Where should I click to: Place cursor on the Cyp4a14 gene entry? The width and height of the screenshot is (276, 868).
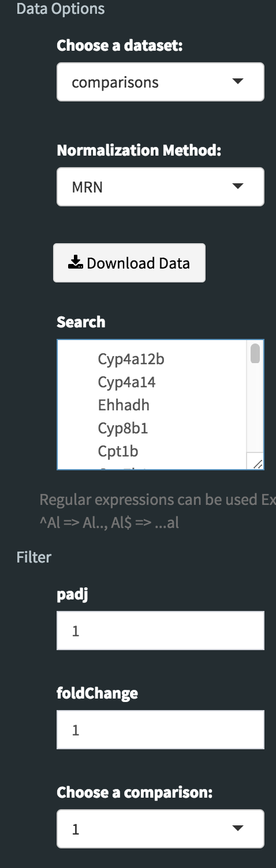(126, 382)
